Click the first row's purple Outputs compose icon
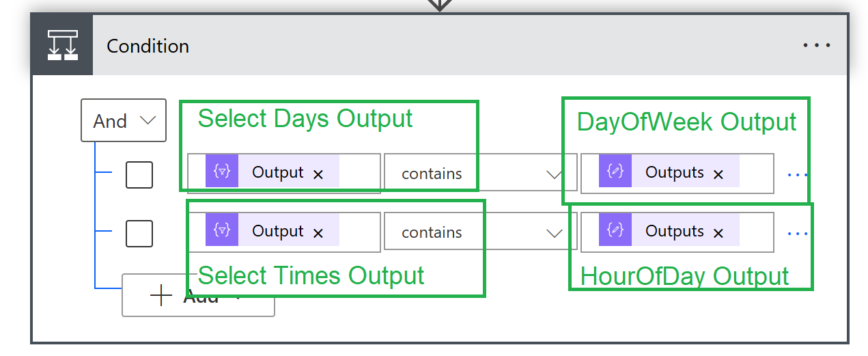Screen dimensions: 868x356 pos(615,173)
